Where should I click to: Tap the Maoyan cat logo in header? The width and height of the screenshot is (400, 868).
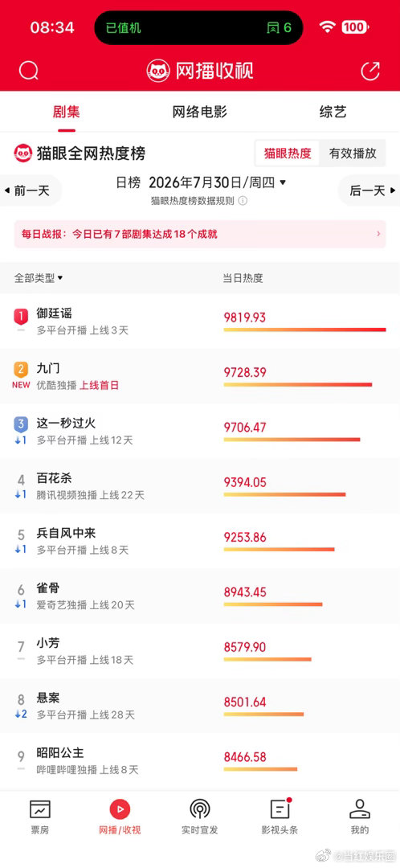(x=158, y=71)
